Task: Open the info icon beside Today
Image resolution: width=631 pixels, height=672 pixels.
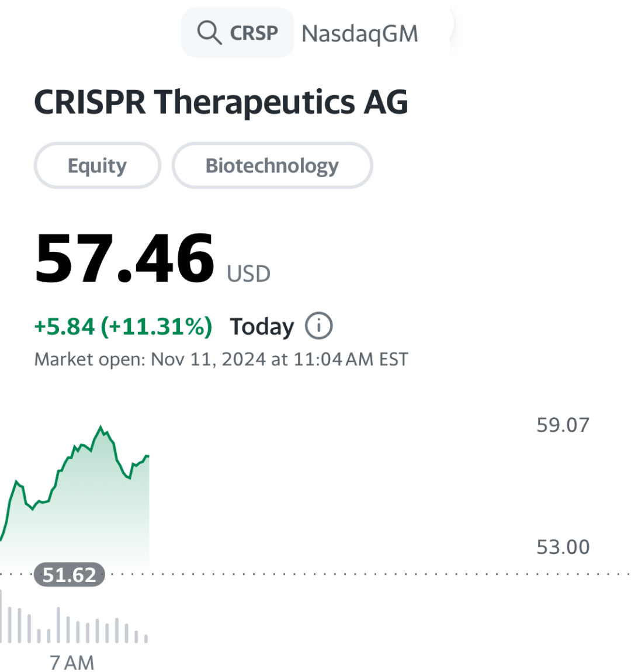Action: (x=318, y=325)
